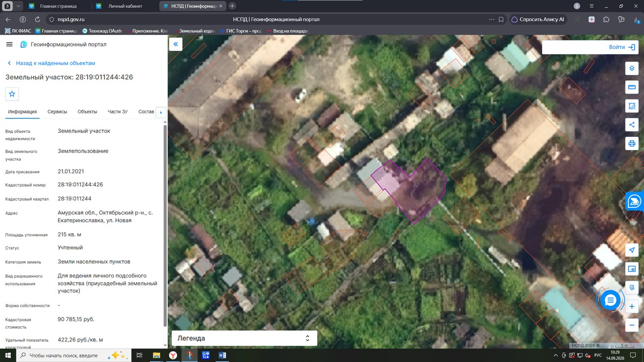Open the map layers tool
The width and height of the screenshot is (644, 362).
click(632, 68)
